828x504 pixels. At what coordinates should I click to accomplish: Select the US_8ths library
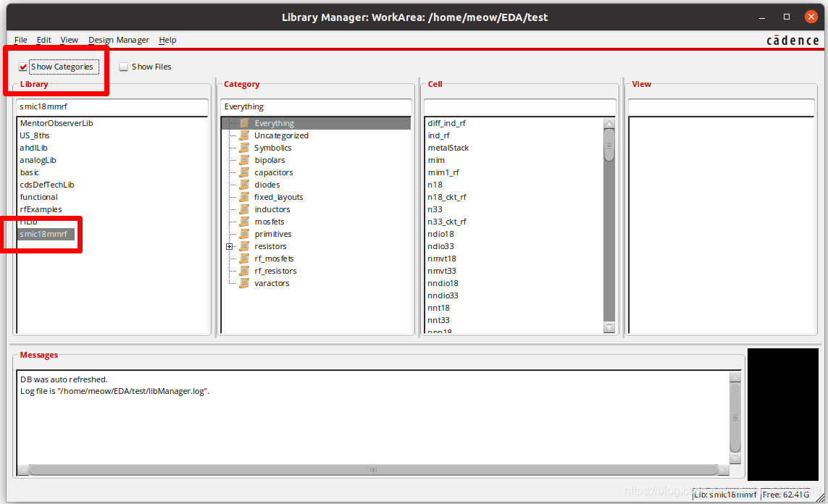pos(35,135)
